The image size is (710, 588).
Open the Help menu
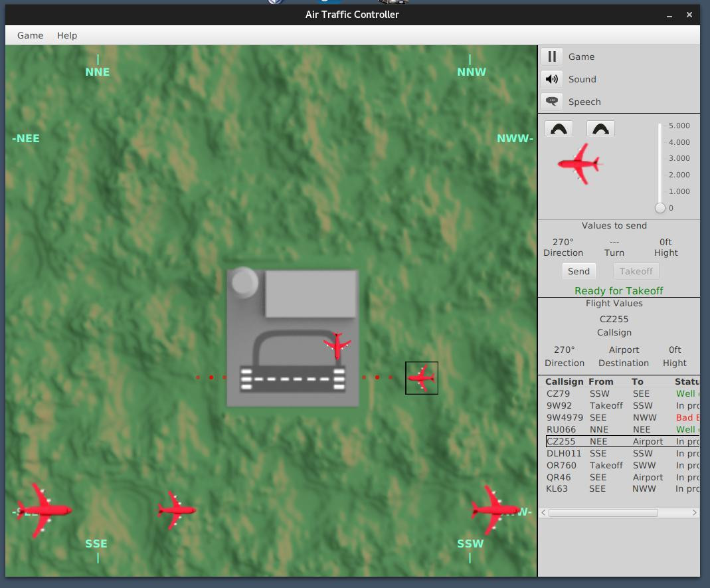click(x=67, y=35)
